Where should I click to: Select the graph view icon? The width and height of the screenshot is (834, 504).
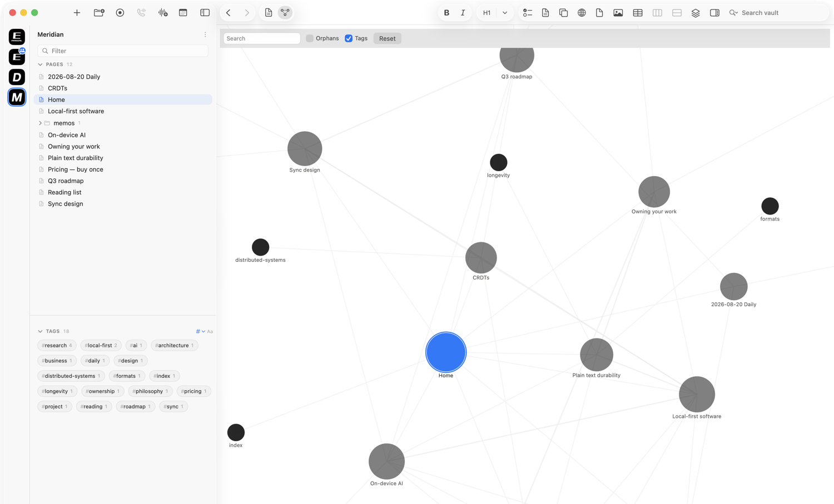coord(285,13)
